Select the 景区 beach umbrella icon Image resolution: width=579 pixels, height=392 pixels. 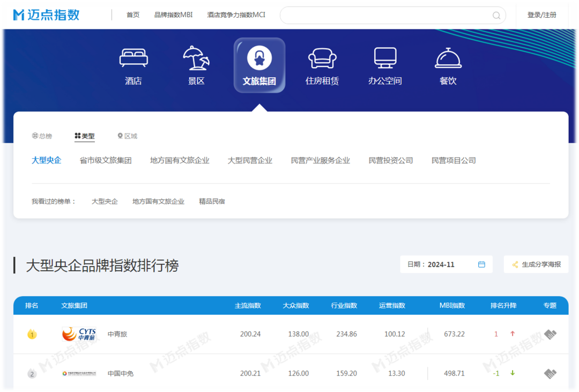196,58
